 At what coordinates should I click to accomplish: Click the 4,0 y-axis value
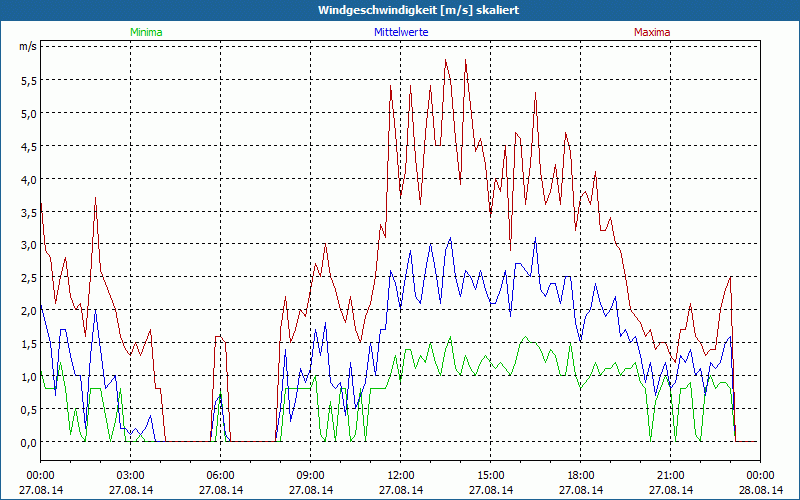coord(29,180)
